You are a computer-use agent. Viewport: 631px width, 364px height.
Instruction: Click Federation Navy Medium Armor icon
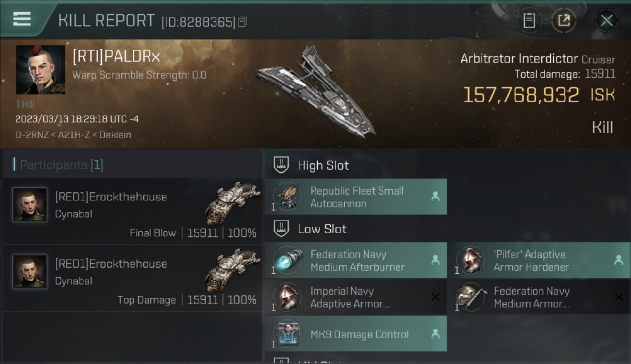point(470,297)
